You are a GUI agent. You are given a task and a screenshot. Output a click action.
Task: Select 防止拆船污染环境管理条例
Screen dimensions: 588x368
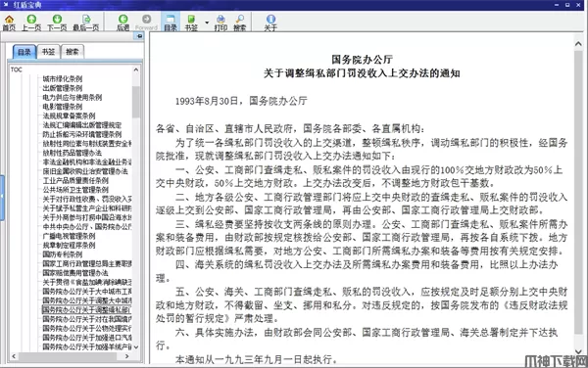[x=82, y=134]
